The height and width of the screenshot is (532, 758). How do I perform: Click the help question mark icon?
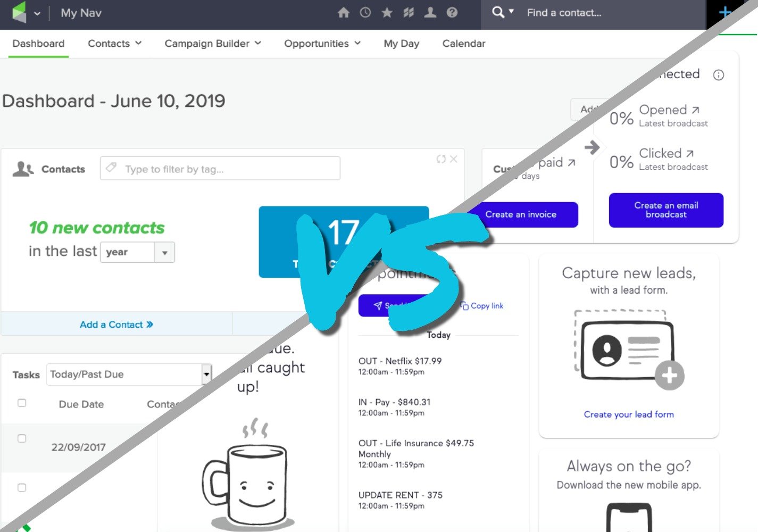pyautogui.click(x=452, y=13)
